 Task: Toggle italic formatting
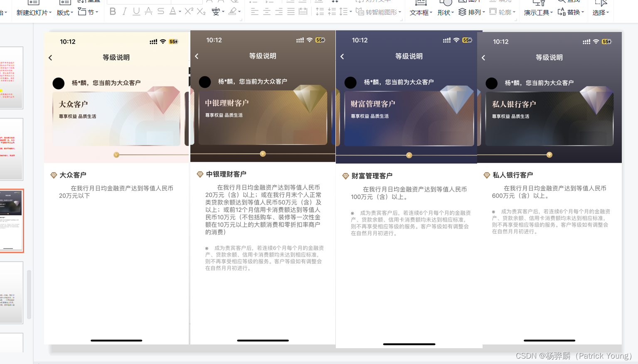(124, 12)
